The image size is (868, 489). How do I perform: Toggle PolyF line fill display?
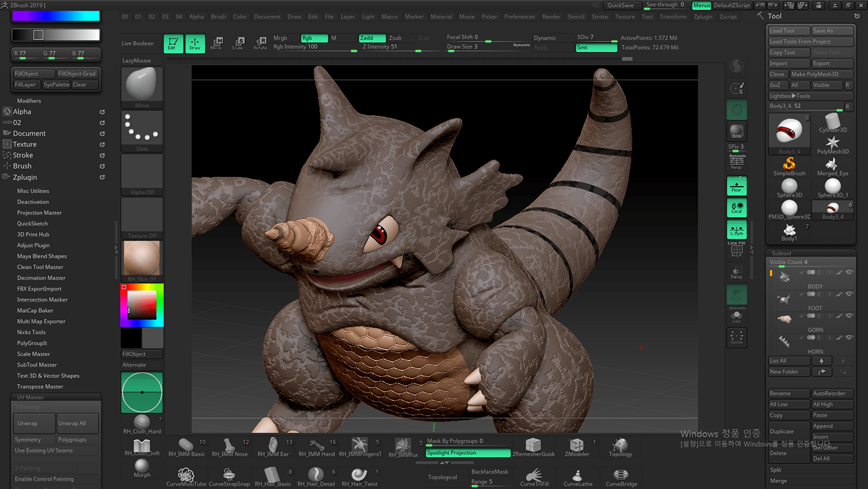[737, 250]
